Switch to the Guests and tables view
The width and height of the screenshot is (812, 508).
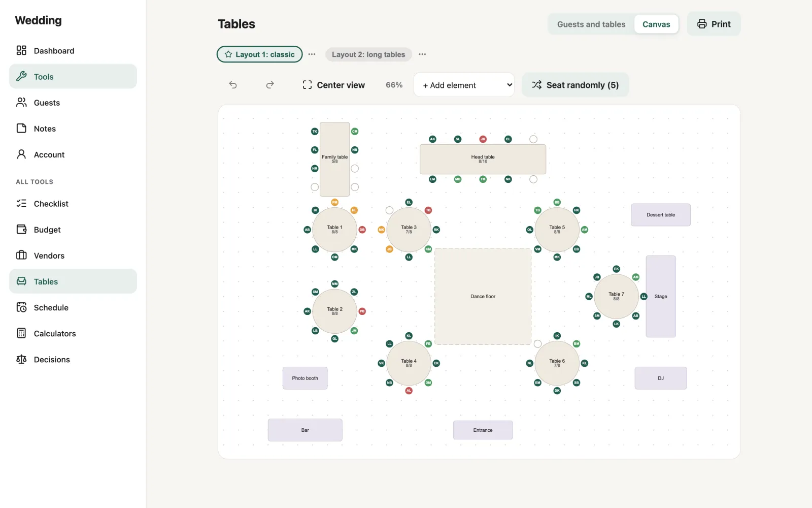591,24
